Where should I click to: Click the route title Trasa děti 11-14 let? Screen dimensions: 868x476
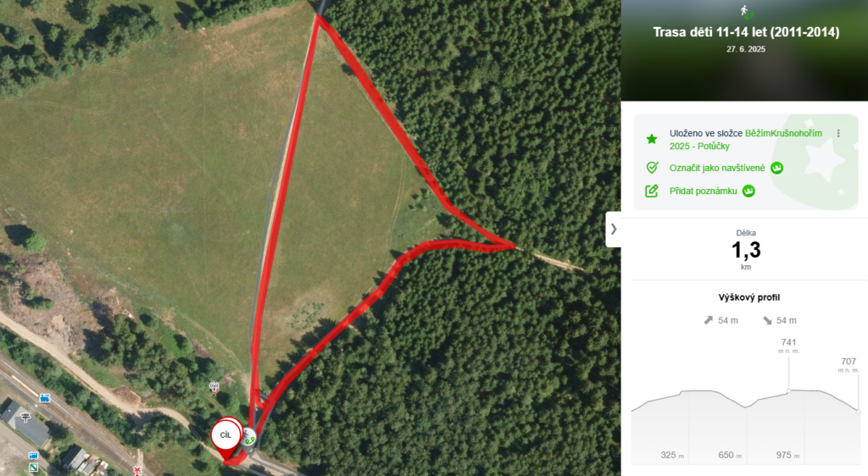point(746,32)
